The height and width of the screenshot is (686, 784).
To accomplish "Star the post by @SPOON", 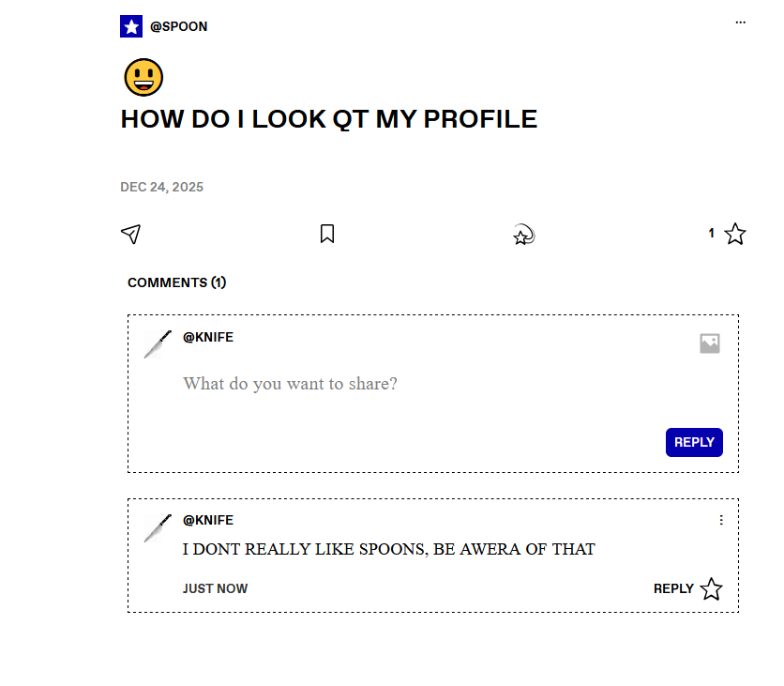I will point(735,234).
